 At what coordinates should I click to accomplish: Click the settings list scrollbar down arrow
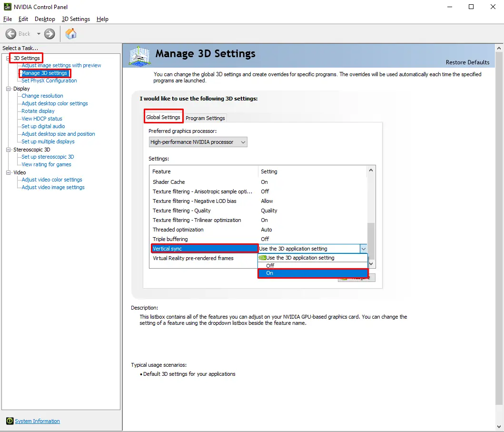[371, 263]
